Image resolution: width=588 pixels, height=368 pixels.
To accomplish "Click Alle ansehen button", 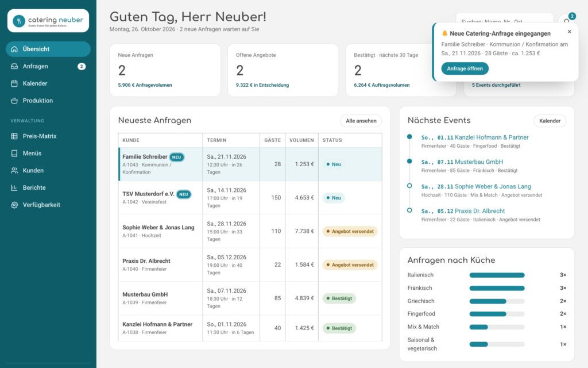I will click(x=361, y=121).
